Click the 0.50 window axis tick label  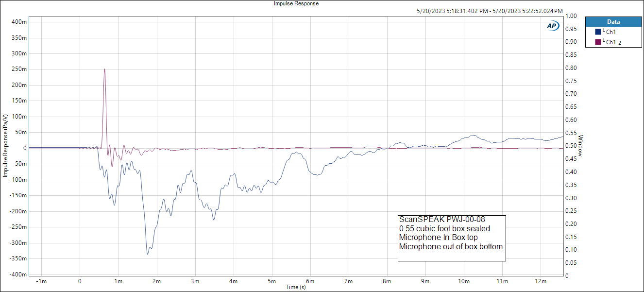[x=572, y=146]
